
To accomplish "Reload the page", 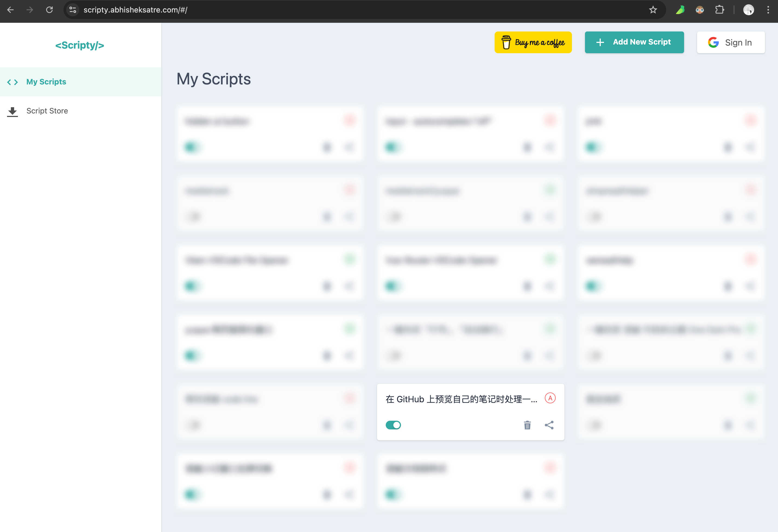I will 49,10.
